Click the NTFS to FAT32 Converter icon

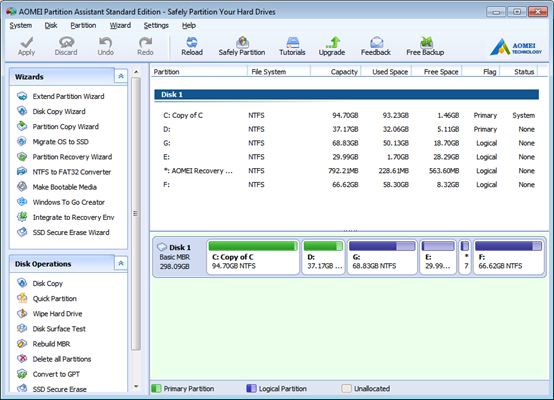(x=22, y=172)
